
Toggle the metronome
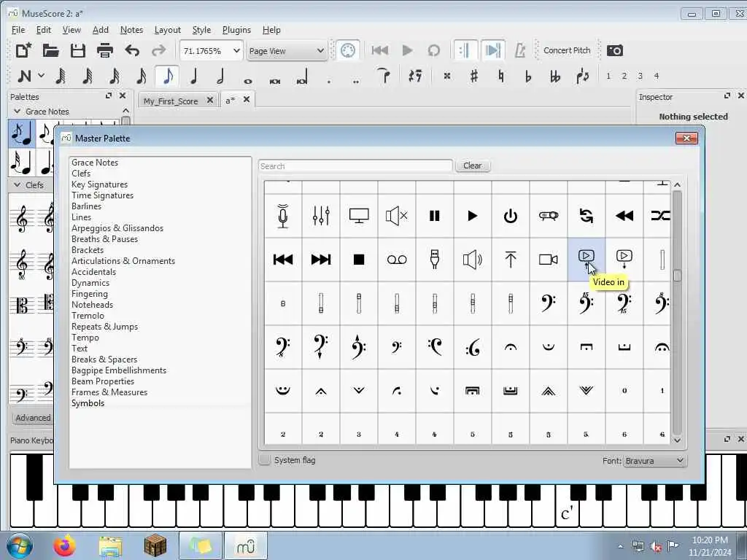[519, 50]
